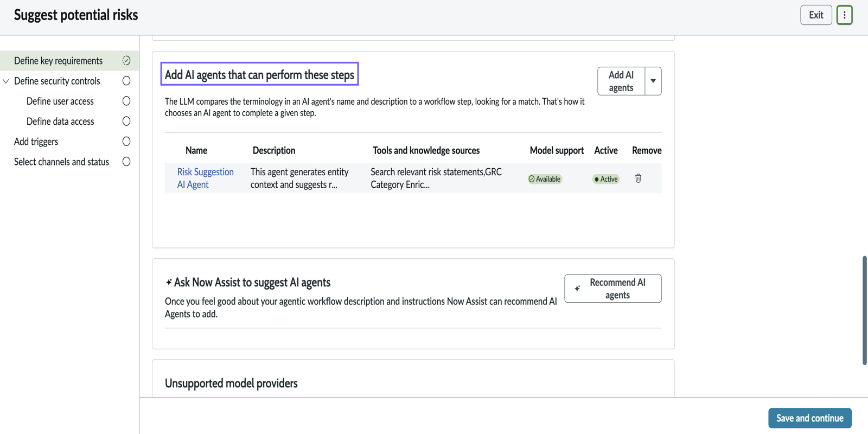Screen dimensions: 868x434
Task: Click the Active column header
Action: click(x=606, y=150)
